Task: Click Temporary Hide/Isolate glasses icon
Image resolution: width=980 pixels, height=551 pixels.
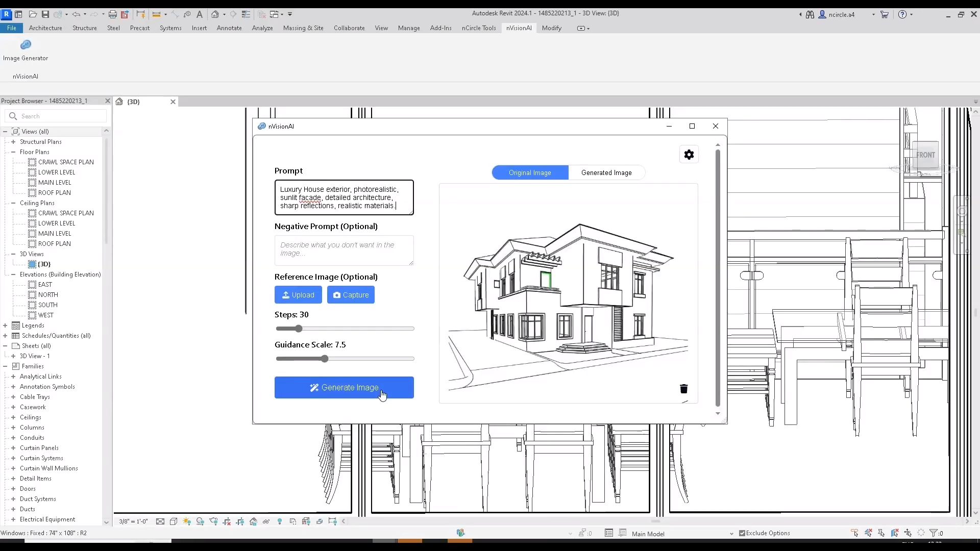Action: point(266,521)
